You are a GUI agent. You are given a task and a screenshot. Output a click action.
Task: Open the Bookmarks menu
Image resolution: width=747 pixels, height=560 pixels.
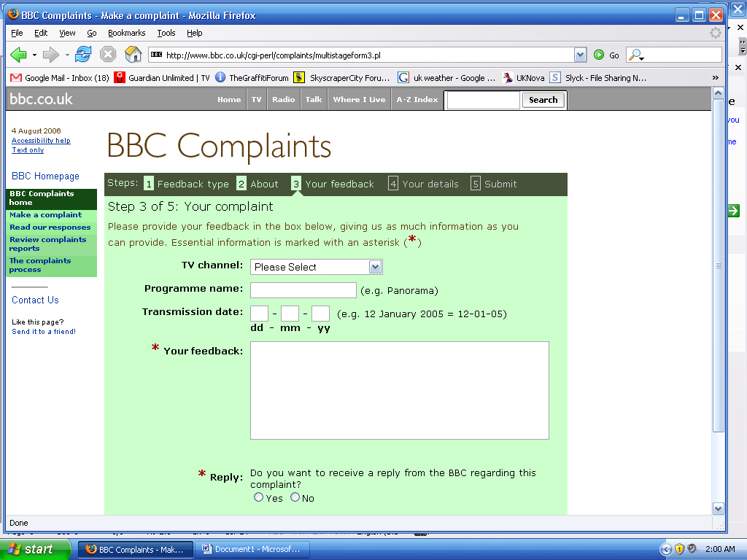[x=126, y=33]
